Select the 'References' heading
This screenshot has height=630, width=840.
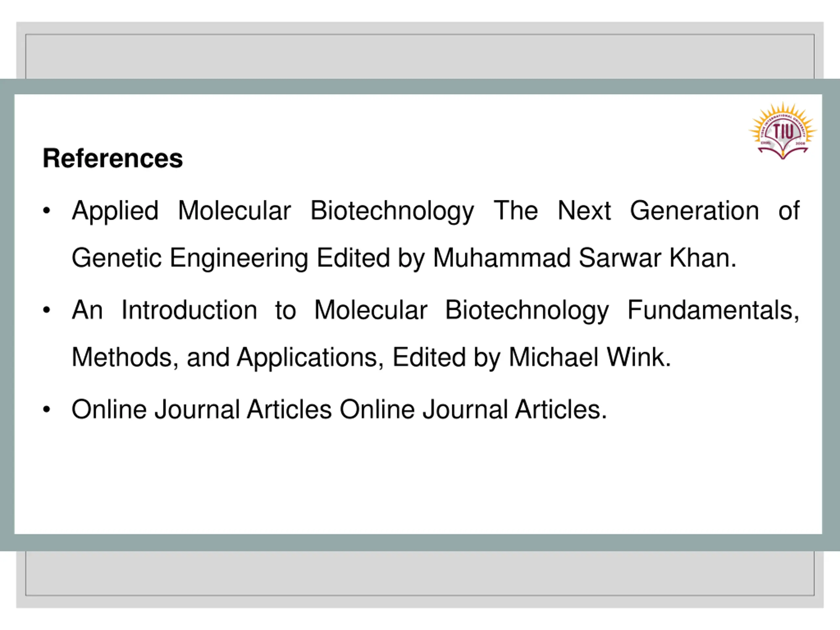[113, 158]
